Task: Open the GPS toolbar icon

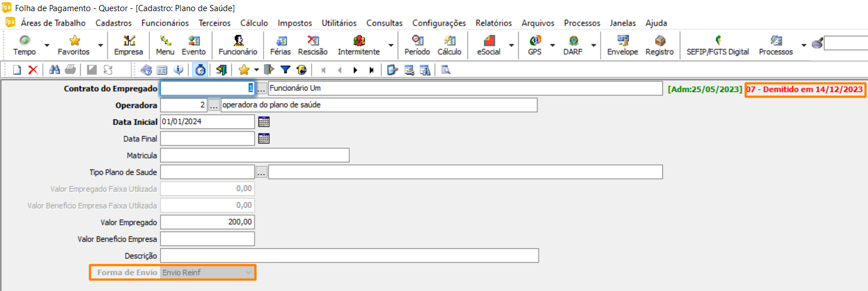Action: coord(535,45)
